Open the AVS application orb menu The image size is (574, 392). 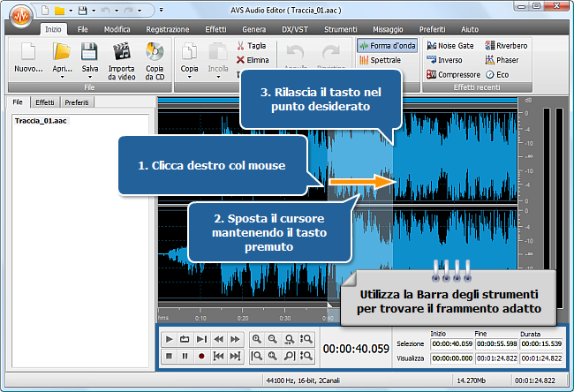(x=21, y=16)
